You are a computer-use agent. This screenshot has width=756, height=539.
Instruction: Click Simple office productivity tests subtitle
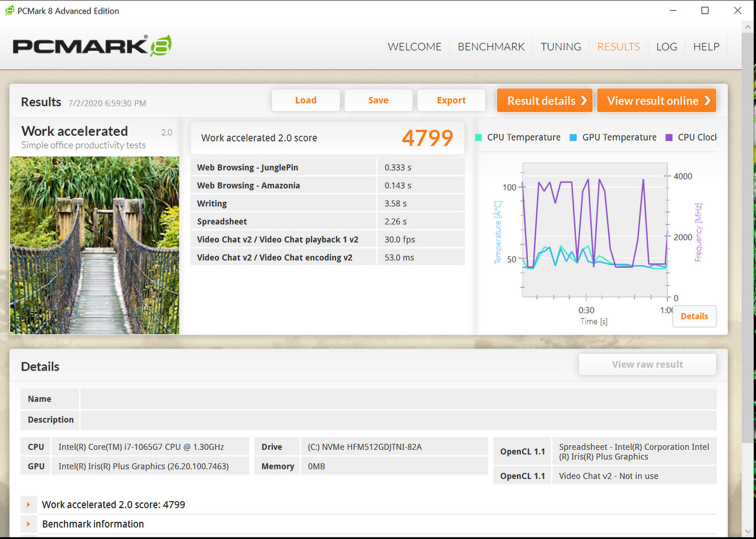(x=83, y=145)
